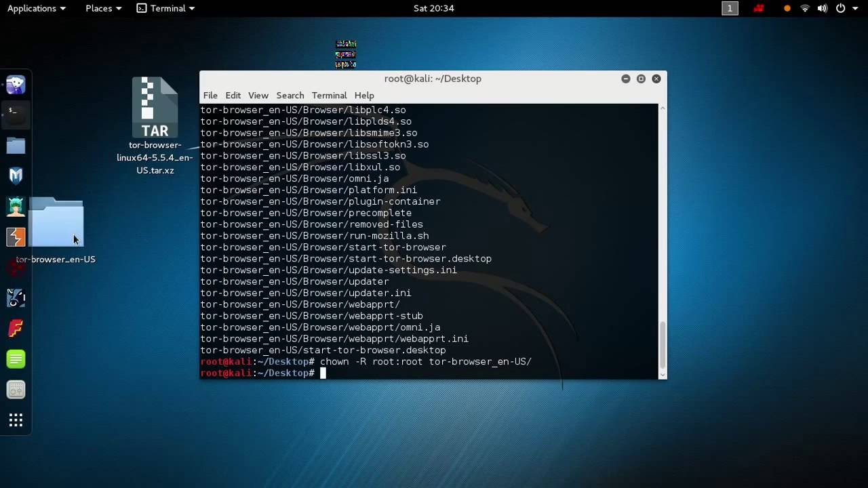Click the orange notification dot in top bar
Image resolution: width=868 pixels, height=488 pixels.
[x=787, y=8]
